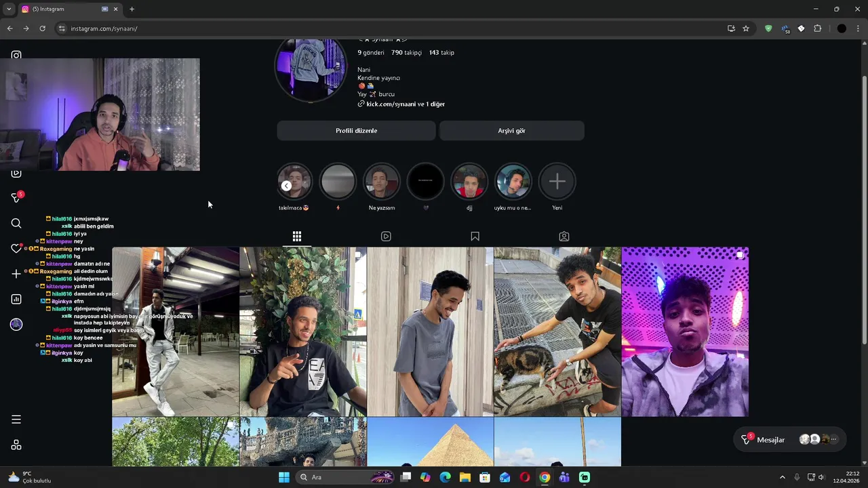Show hidden system tray icons chevron

(782, 477)
